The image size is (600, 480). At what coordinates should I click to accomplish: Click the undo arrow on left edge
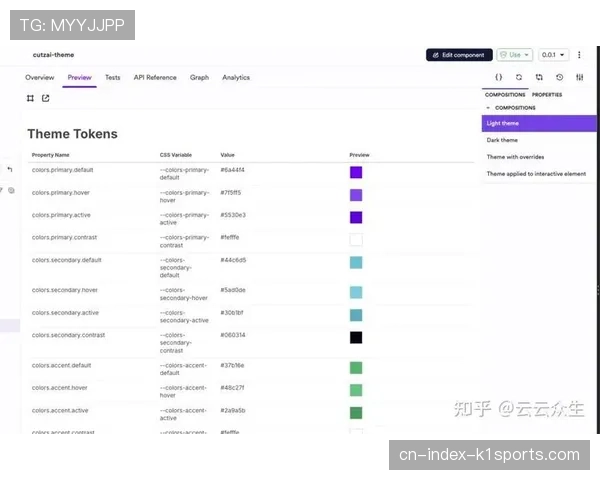[x=10, y=170]
